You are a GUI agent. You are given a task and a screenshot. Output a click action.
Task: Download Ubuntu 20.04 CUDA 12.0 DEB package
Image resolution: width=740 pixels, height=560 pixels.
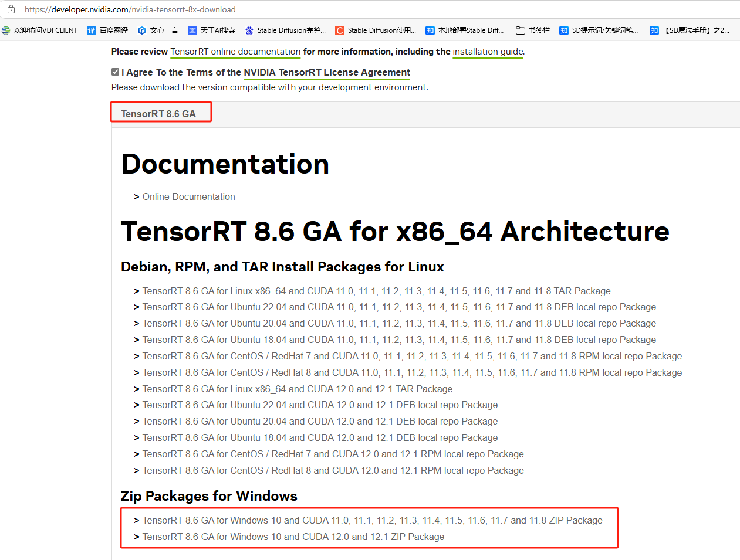pos(320,422)
